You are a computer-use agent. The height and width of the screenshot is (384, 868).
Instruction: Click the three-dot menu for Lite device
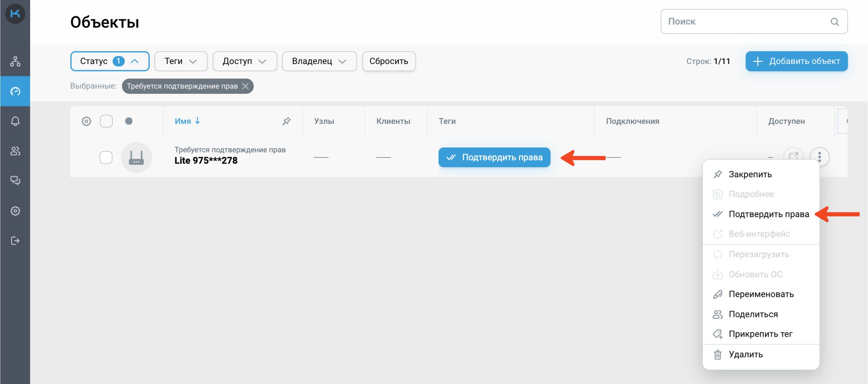pyautogui.click(x=819, y=157)
